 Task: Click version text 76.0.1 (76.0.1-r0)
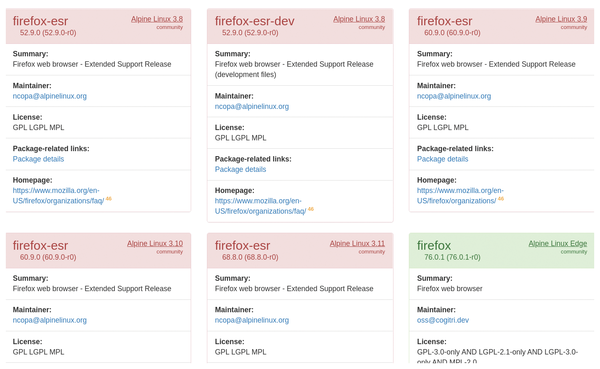(452, 257)
